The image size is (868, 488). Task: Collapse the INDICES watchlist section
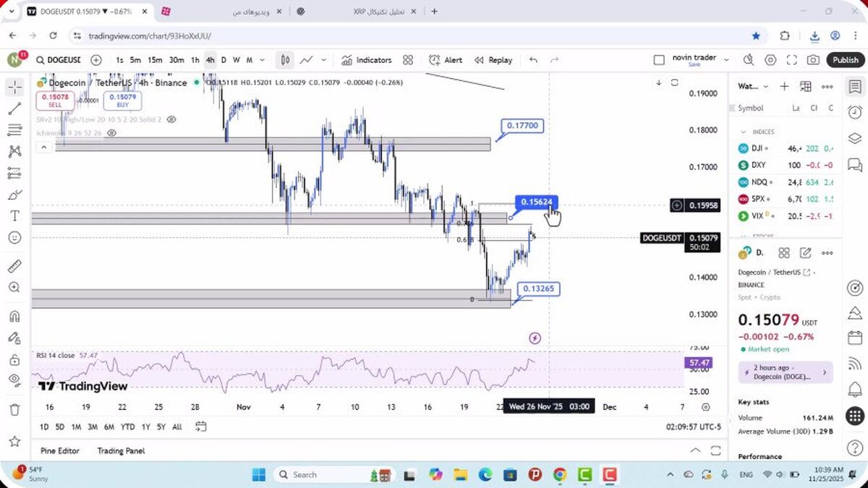point(743,132)
